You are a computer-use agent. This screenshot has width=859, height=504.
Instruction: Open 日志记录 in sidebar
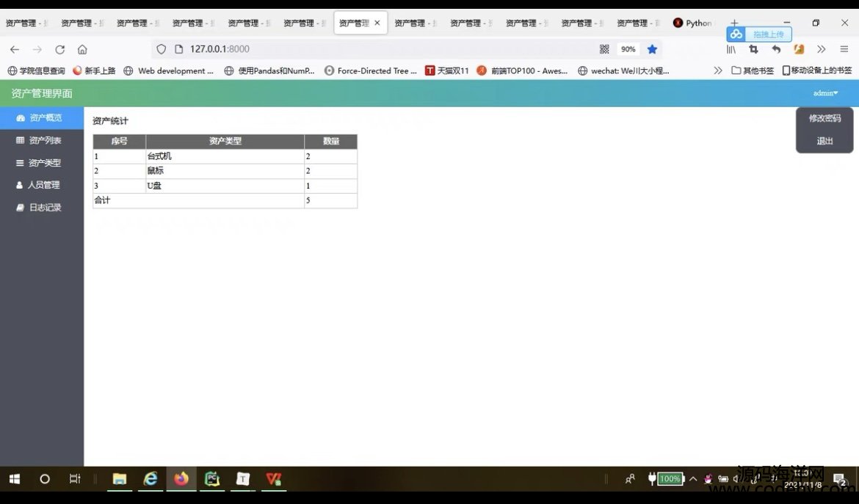42,208
